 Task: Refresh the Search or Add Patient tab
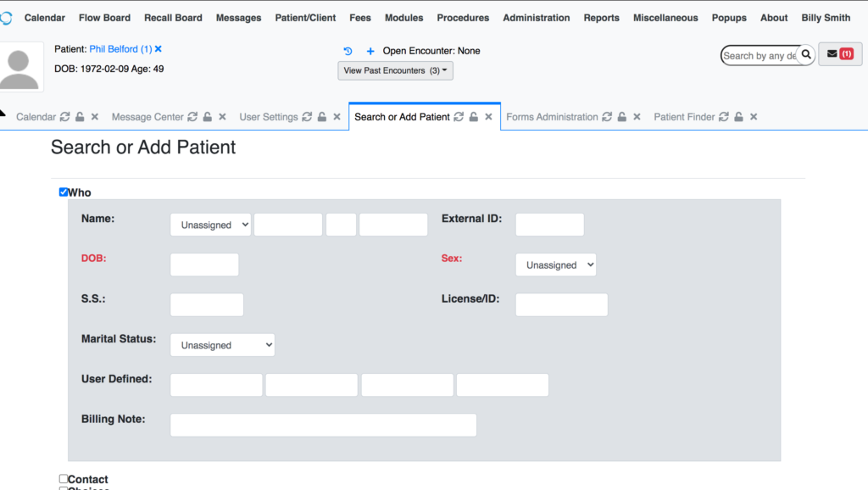459,117
